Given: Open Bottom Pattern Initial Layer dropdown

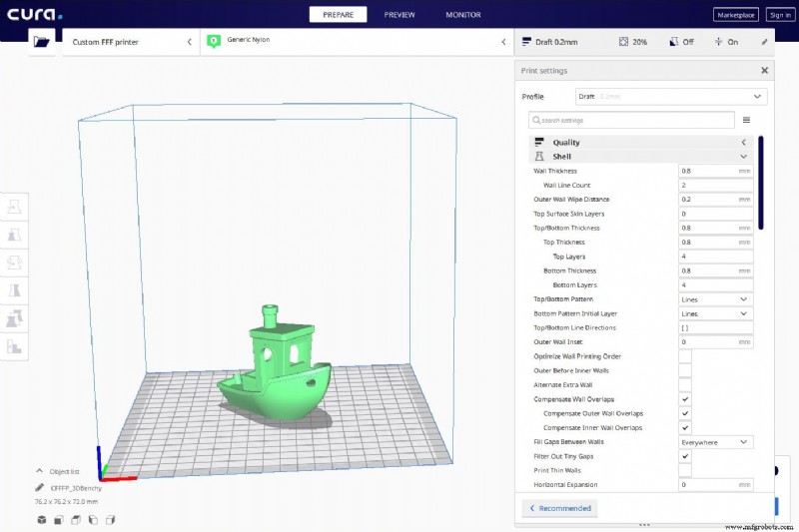Looking at the screenshot, I should pos(715,313).
